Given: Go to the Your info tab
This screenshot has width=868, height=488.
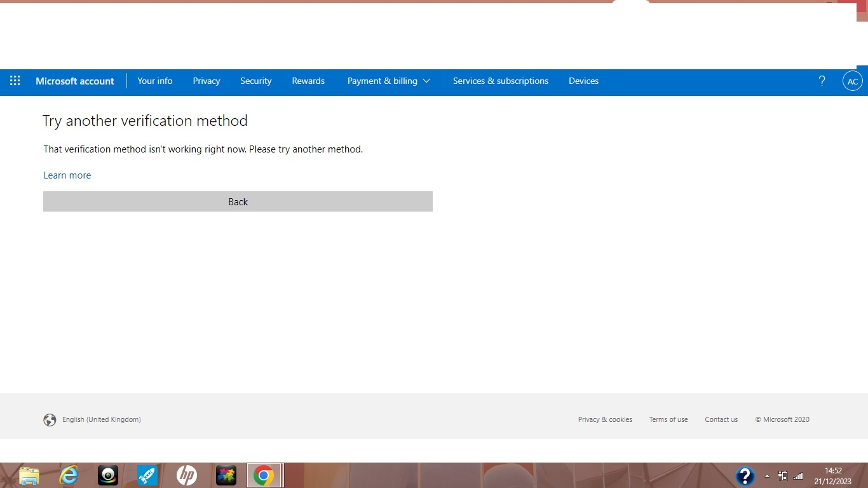Looking at the screenshot, I should click(155, 81).
